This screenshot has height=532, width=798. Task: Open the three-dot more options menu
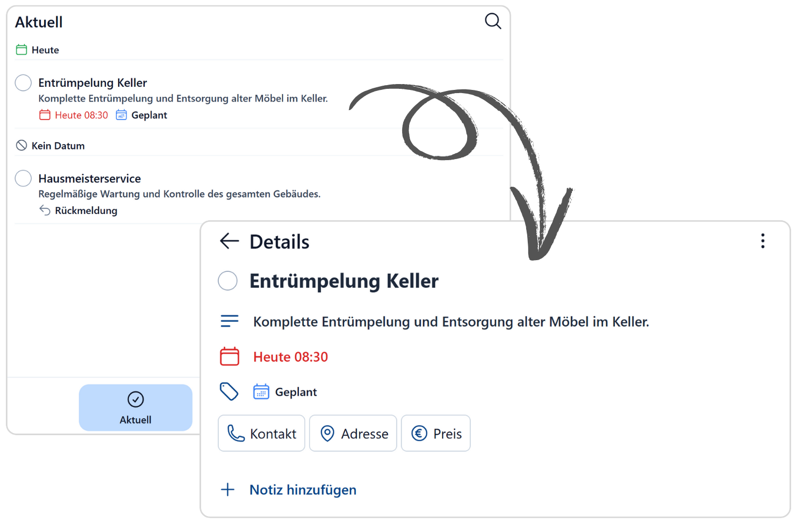[762, 241]
